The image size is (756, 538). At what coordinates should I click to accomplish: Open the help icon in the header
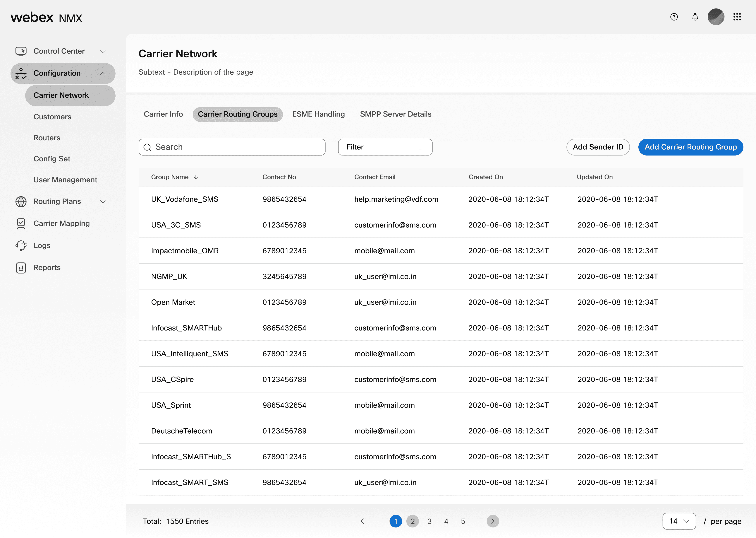click(674, 17)
